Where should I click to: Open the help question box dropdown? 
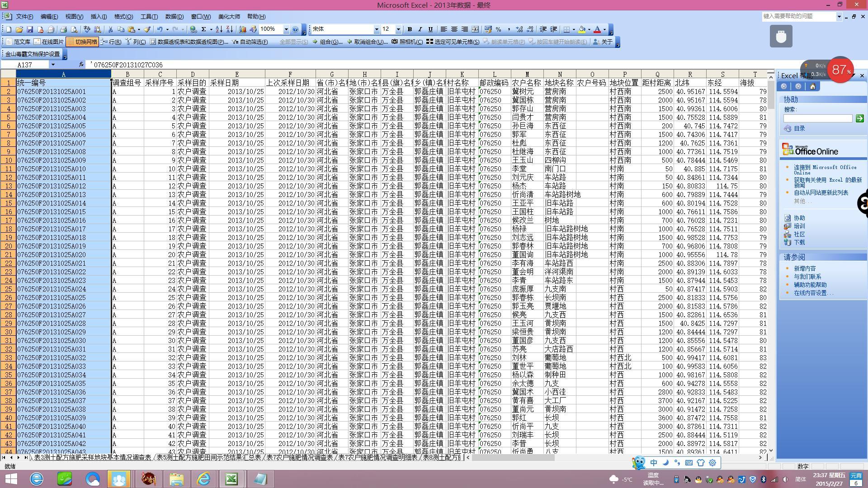pos(839,16)
